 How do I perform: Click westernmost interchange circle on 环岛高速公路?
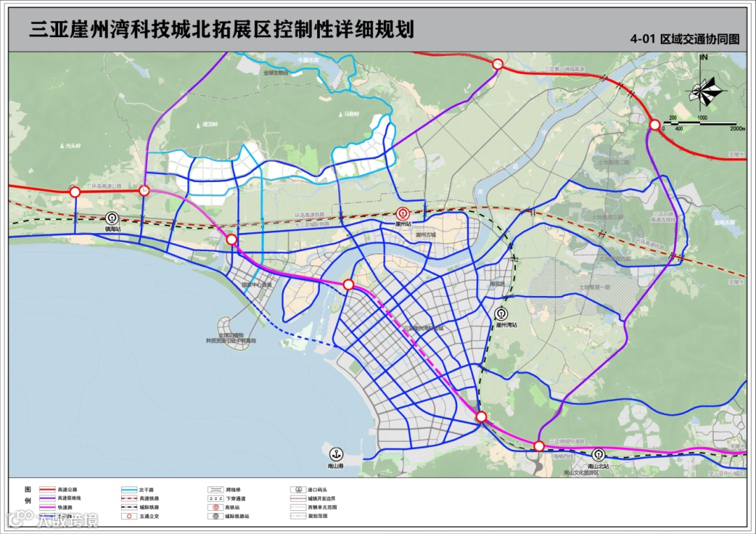point(75,192)
